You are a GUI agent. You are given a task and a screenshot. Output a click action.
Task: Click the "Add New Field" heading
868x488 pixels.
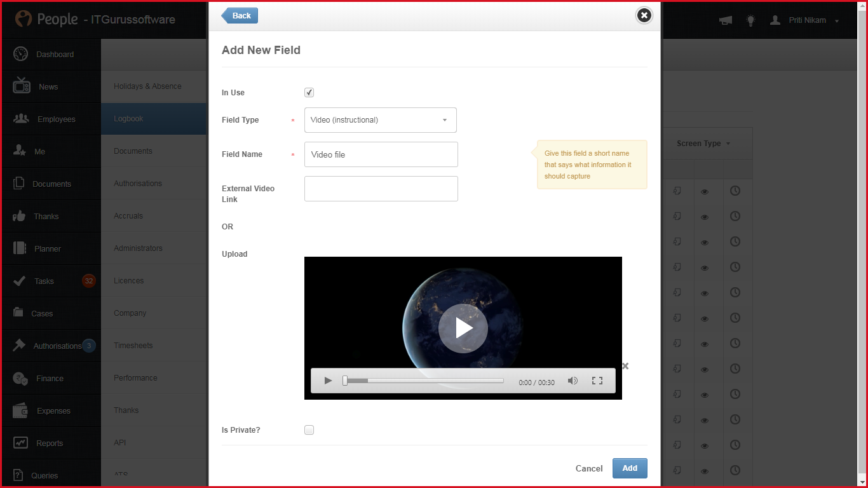261,50
